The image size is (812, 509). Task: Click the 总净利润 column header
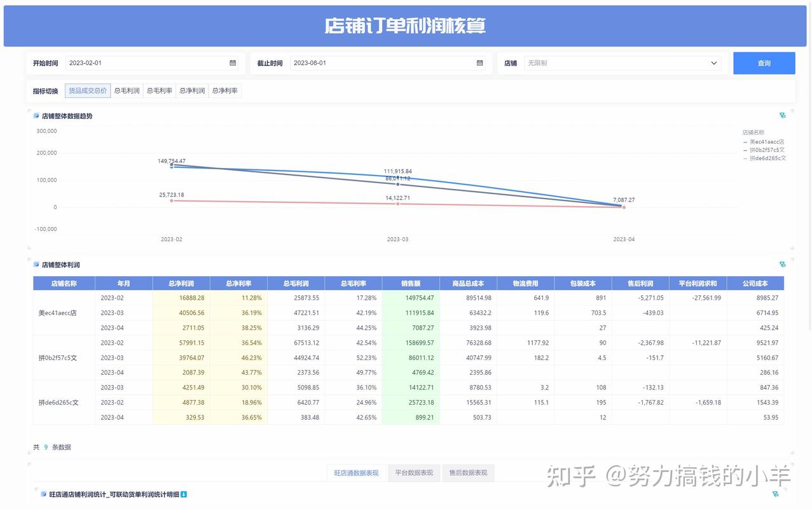[181, 284]
